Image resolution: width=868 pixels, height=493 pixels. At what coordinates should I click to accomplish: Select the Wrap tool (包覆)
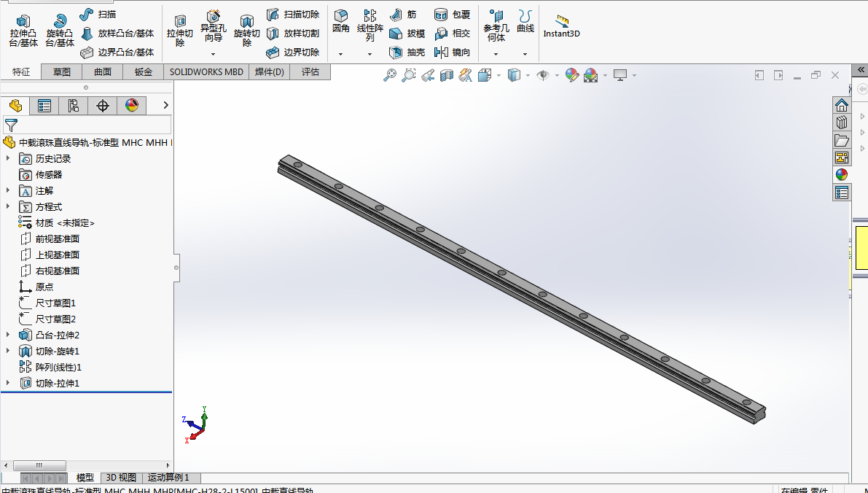453,15
